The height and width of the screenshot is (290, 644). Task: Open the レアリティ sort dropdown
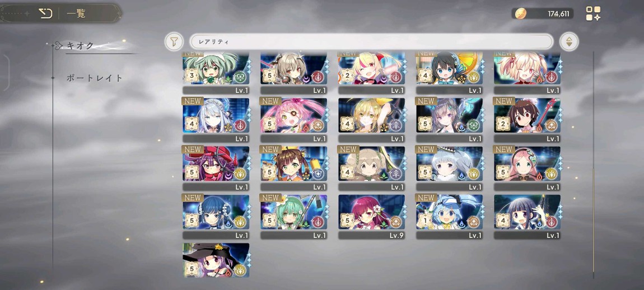point(371,41)
